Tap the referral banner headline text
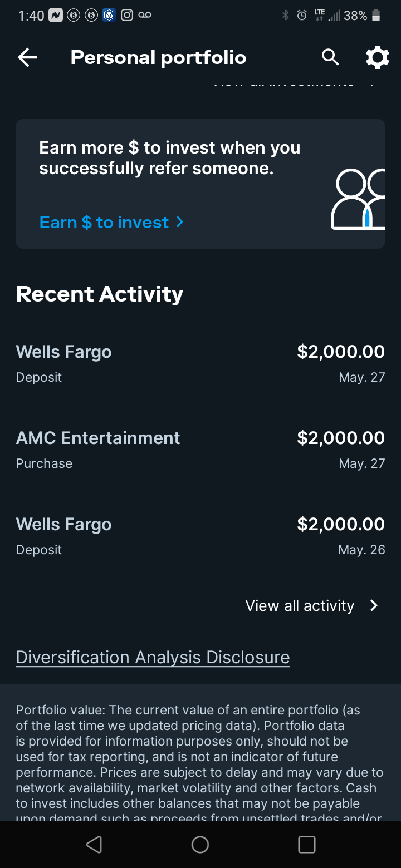 tap(169, 157)
